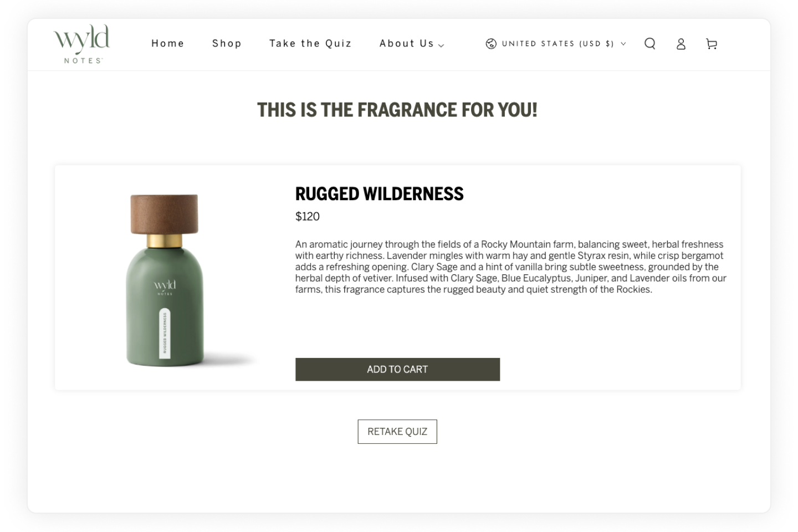This screenshot has height=532, width=798.
Task: Click the $120 price text
Action: [x=308, y=217]
